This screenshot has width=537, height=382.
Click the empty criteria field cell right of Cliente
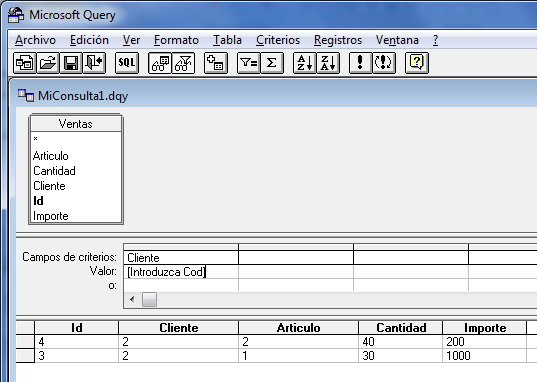296,258
